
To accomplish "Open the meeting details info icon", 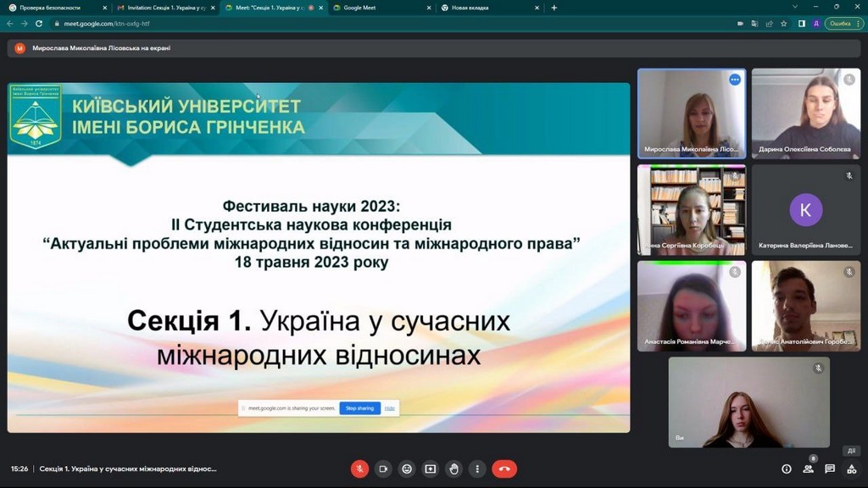I will point(786,469).
